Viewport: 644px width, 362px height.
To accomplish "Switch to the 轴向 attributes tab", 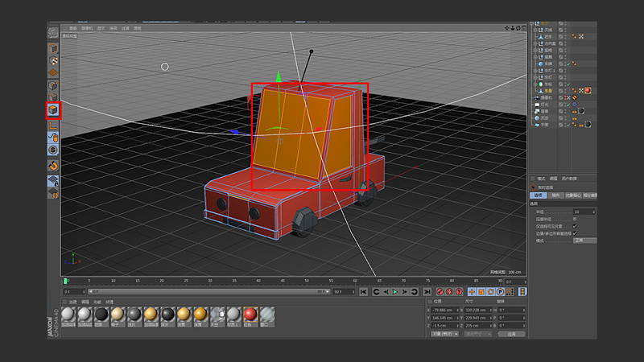I will [555, 195].
